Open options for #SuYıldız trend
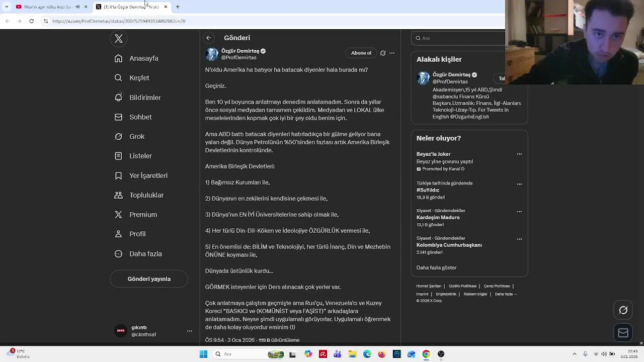Viewport: 644px width, 362px height. (x=519, y=184)
